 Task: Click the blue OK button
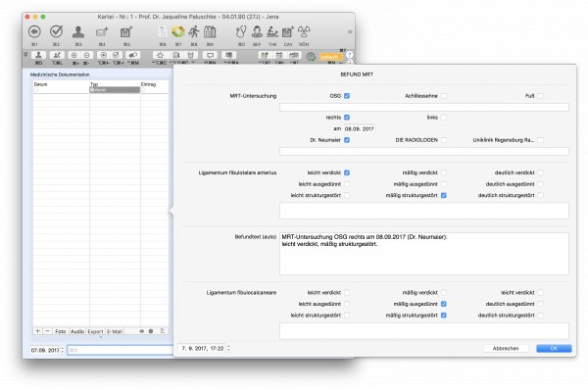click(554, 349)
